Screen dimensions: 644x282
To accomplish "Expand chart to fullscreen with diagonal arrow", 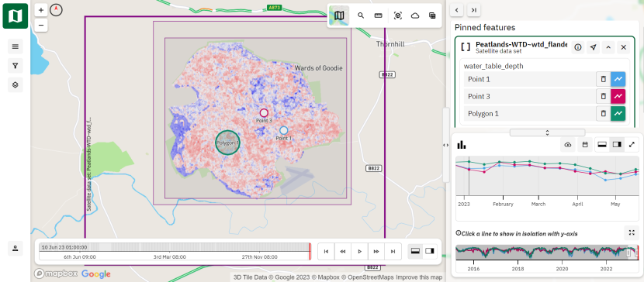I will [x=632, y=144].
